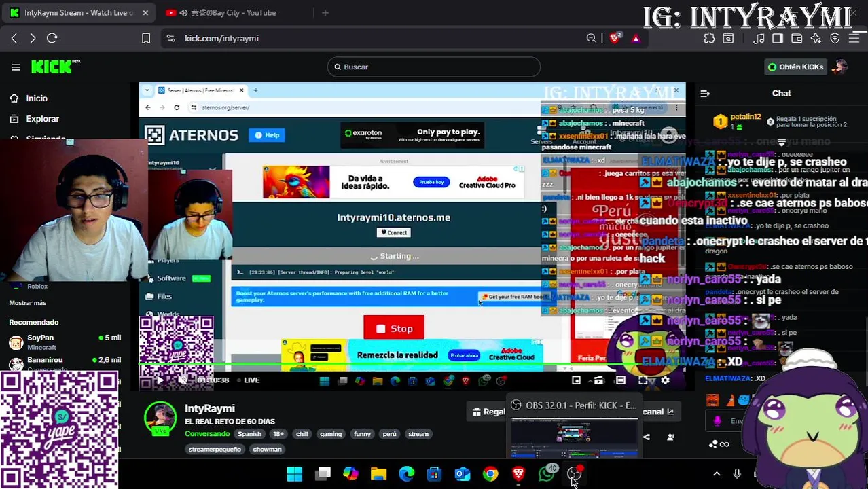This screenshot has height=489, width=868.
Task: Click Obtén KICKs button
Action: 795,67
